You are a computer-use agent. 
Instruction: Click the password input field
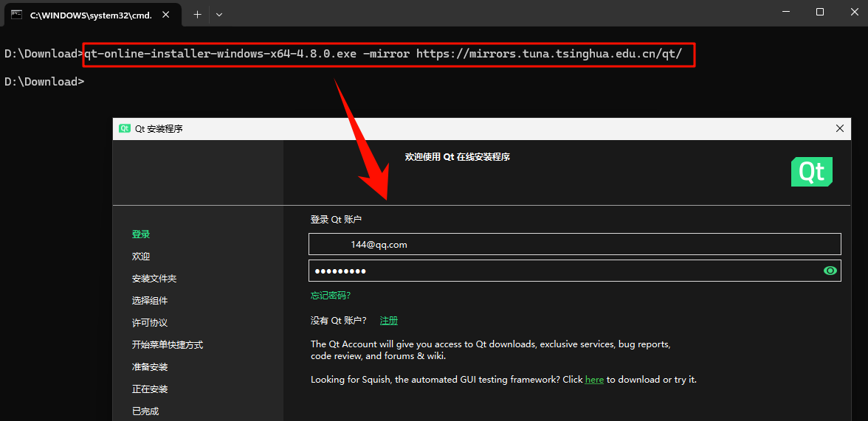[x=574, y=271]
